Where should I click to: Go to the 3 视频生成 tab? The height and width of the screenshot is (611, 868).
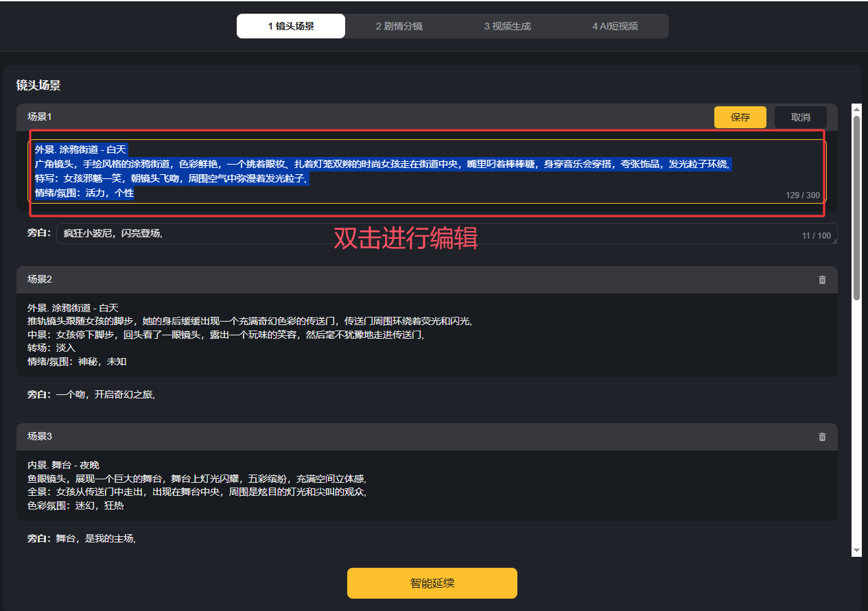[507, 26]
